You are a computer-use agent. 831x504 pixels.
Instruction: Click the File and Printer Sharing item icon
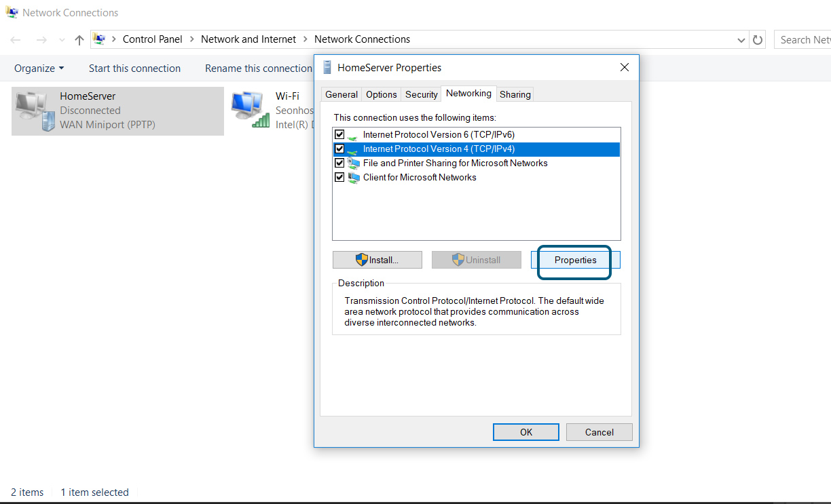click(x=353, y=163)
